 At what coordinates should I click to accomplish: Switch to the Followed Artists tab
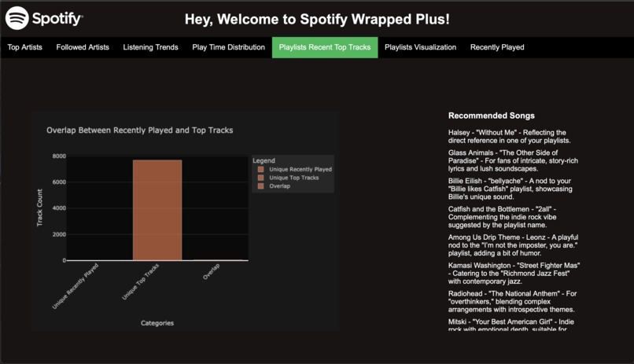pyautogui.click(x=83, y=47)
